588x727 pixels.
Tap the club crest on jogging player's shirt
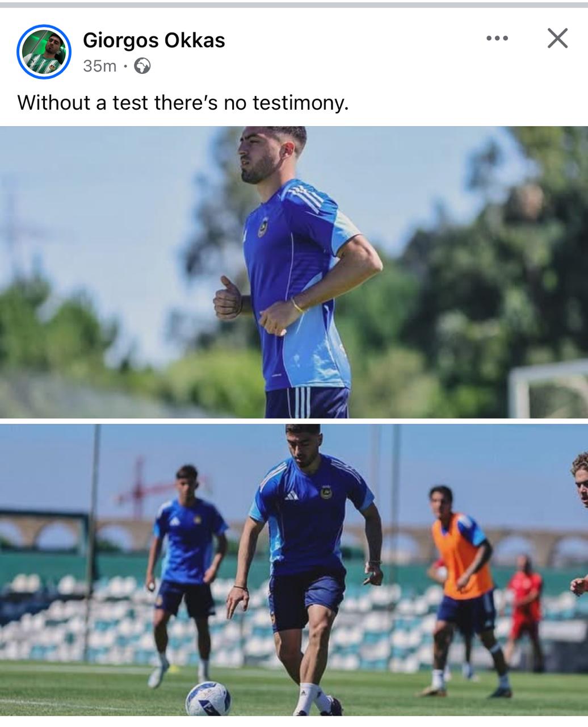[x=262, y=227]
